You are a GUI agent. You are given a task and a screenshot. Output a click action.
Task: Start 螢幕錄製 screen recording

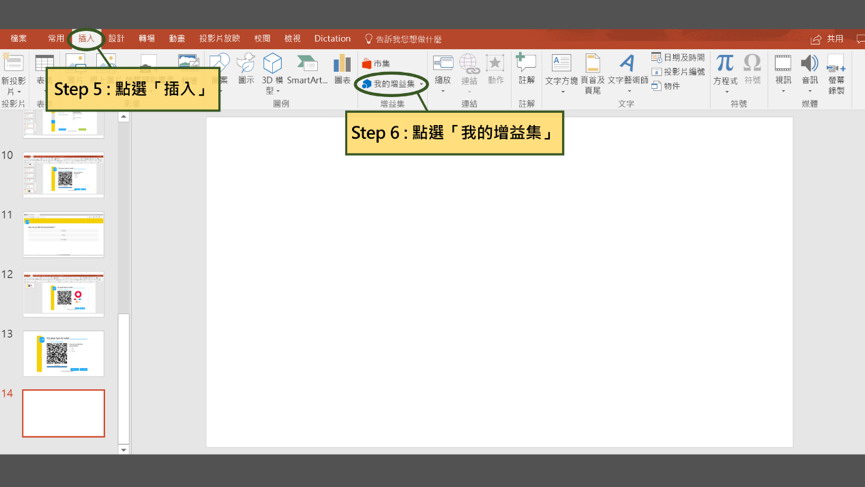click(x=836, y=74)
